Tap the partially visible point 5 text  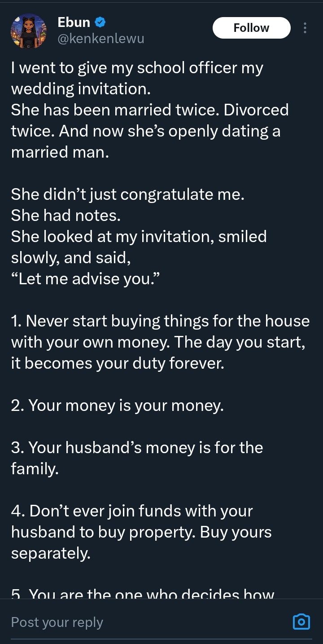click(x=143, y=594)
